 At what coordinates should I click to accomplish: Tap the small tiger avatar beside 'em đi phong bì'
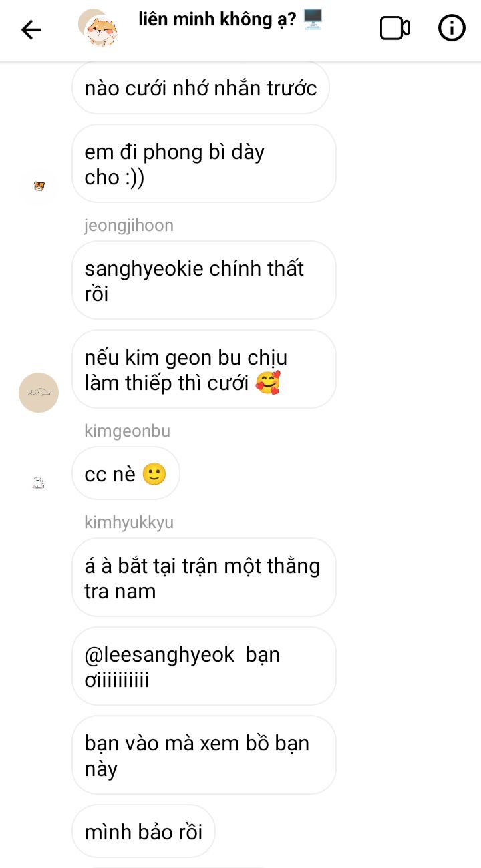point(39,186)
